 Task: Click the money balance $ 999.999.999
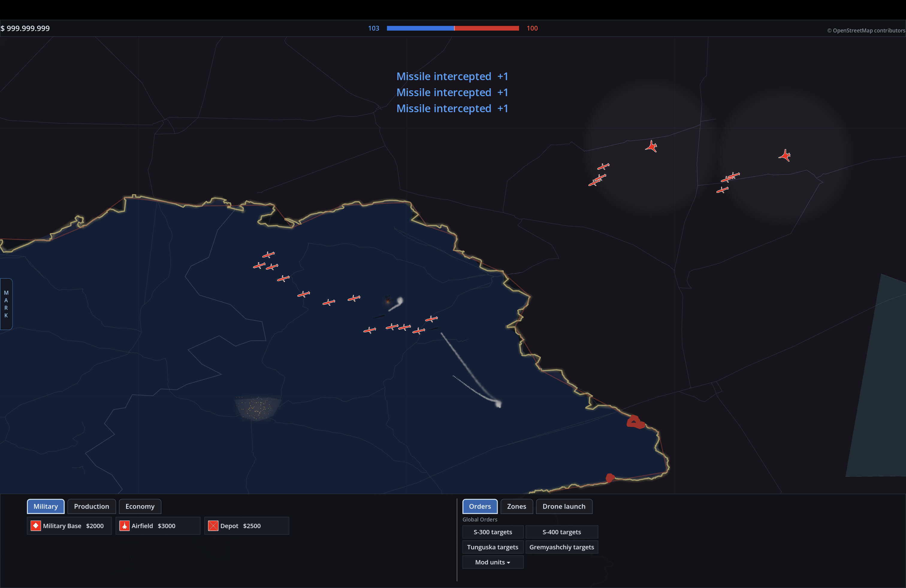pyautogui.click(x=25, y=28)
